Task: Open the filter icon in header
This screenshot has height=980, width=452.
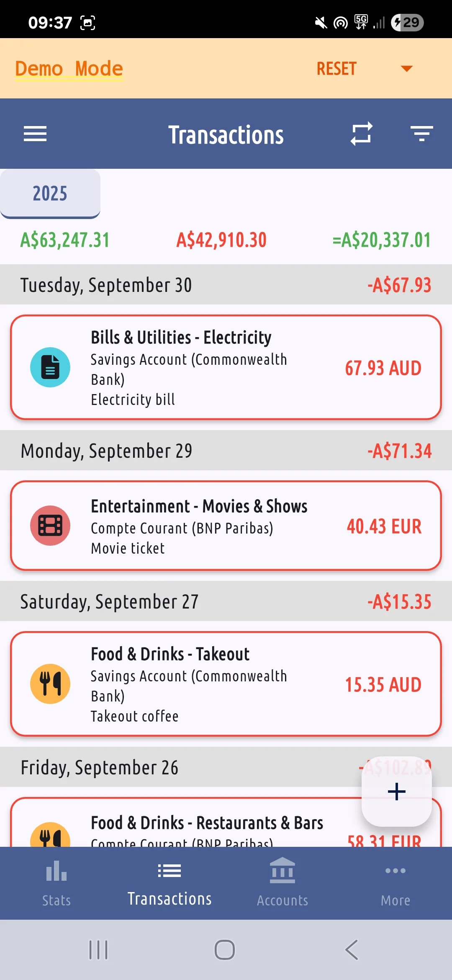Action: [x=421, y=134]
